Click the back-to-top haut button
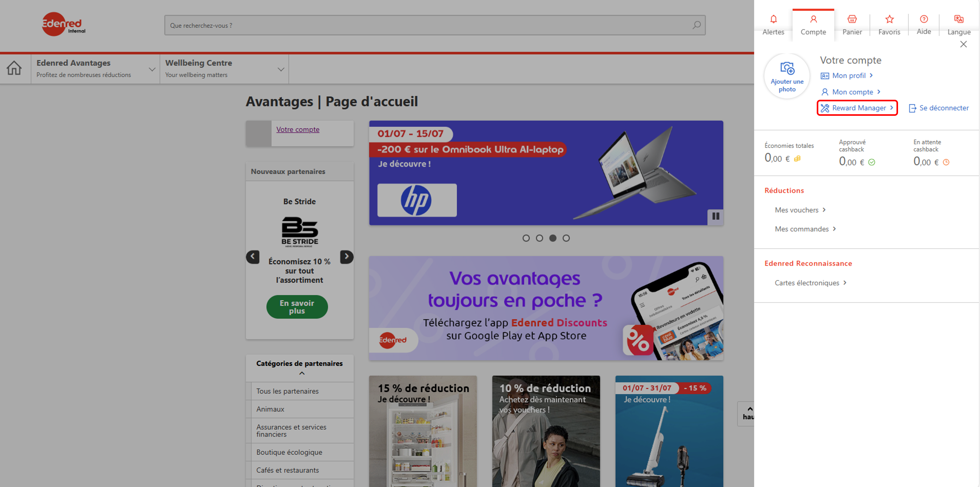 pos(746,414)
